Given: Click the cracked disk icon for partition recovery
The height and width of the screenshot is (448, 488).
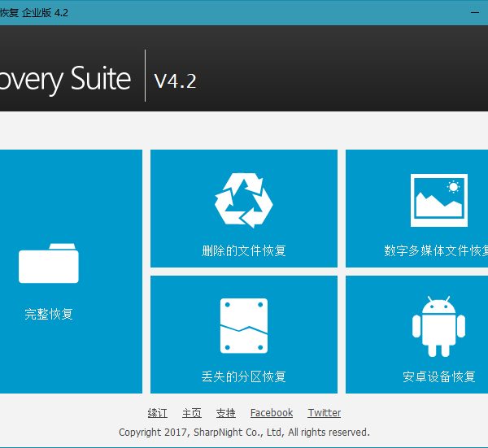Looking at the screenshot, I should pyautogui.click(x=244, y=327).
